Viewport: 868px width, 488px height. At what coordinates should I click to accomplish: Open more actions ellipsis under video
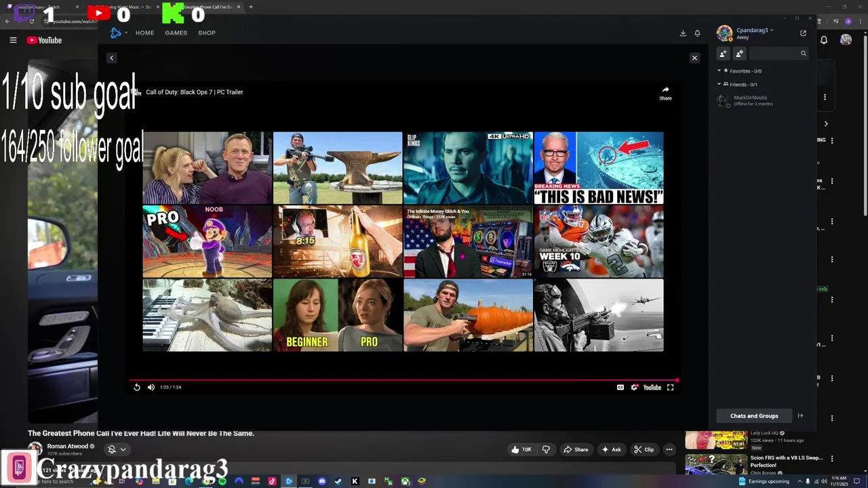click(669, 449)
